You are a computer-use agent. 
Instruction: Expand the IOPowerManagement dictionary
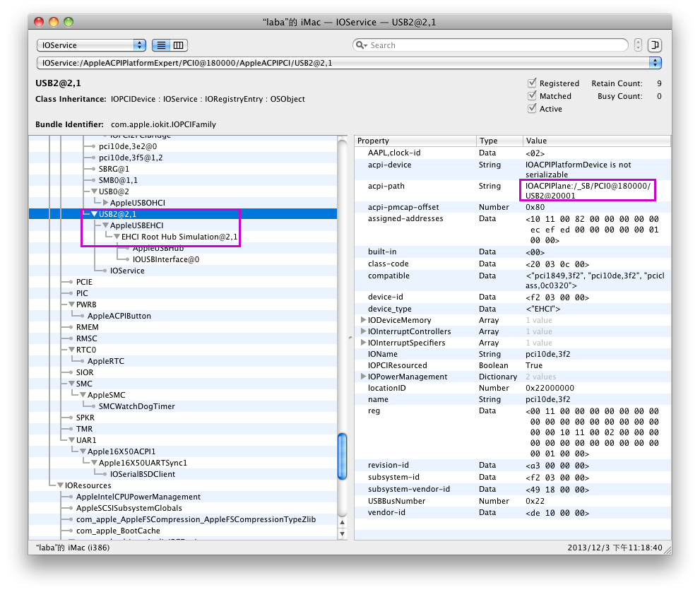(363, 377)
